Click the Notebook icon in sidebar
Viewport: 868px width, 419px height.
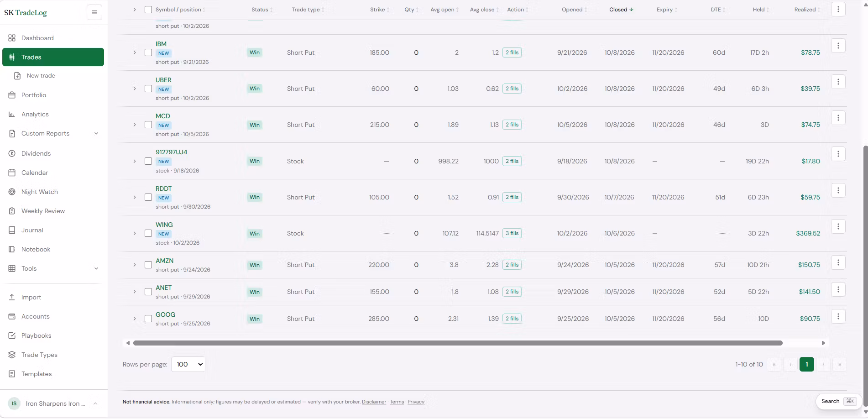[12, 249]
